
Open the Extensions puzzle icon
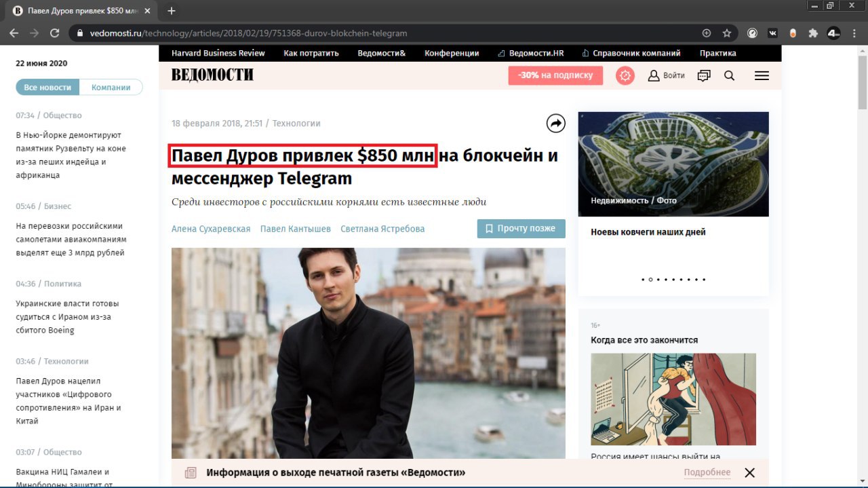pyautogui.click(x=813, y=33)
